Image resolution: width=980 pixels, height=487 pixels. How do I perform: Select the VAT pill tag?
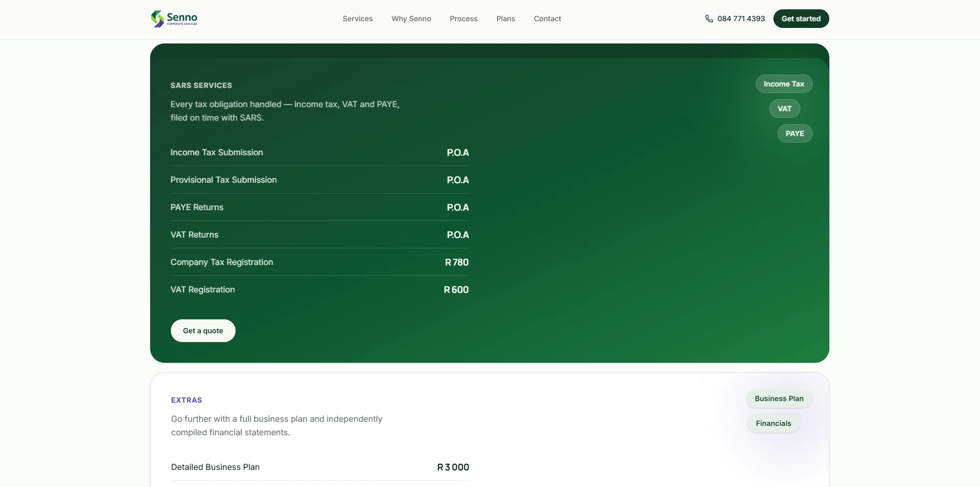point(784,109)
